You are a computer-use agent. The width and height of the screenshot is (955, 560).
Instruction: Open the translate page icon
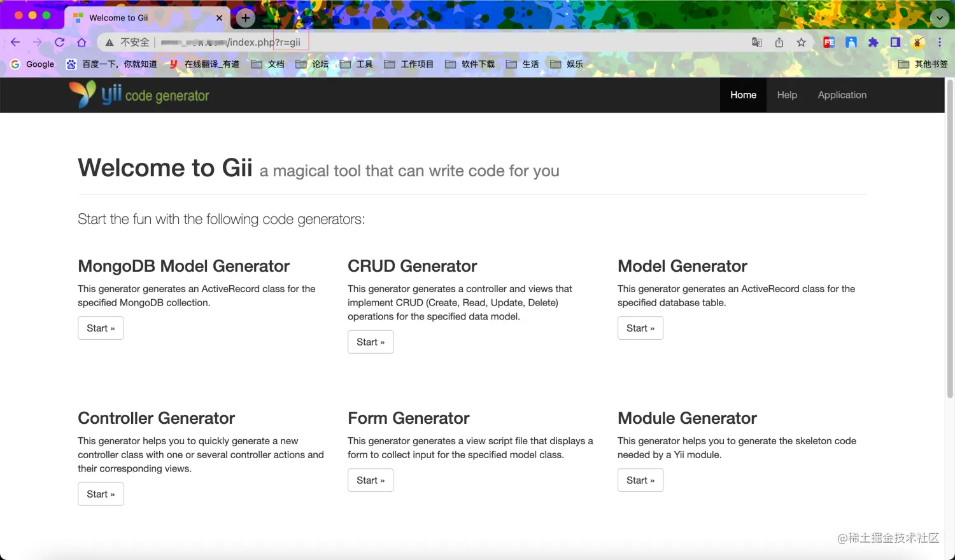pyautogui.click(x=757, y=43)
